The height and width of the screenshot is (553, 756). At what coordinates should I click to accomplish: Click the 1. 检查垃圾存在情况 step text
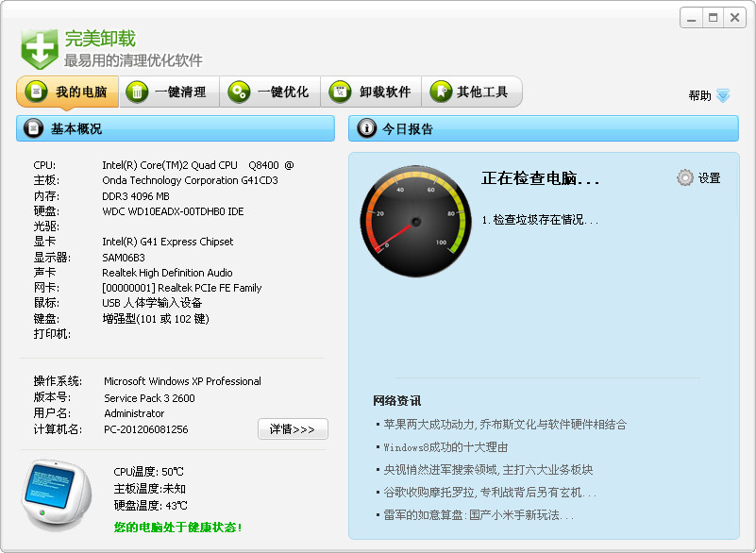tap(540, 220)
